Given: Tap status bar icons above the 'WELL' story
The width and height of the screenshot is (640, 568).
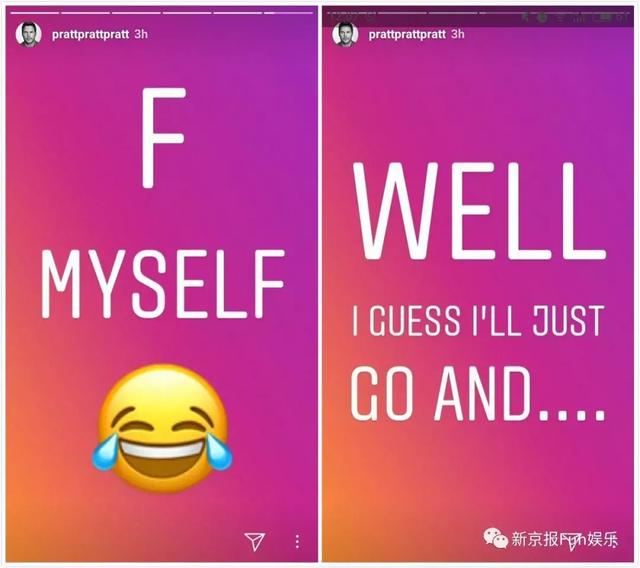Looking at the screenshot, I should click(x=575, y=18).
